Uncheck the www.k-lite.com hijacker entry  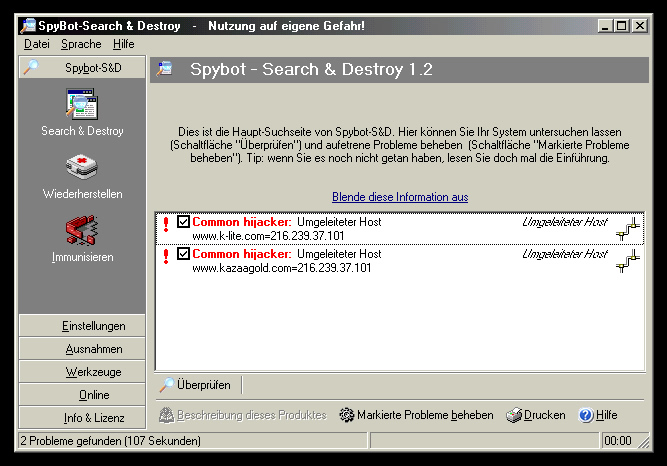[x=183, y=222]
